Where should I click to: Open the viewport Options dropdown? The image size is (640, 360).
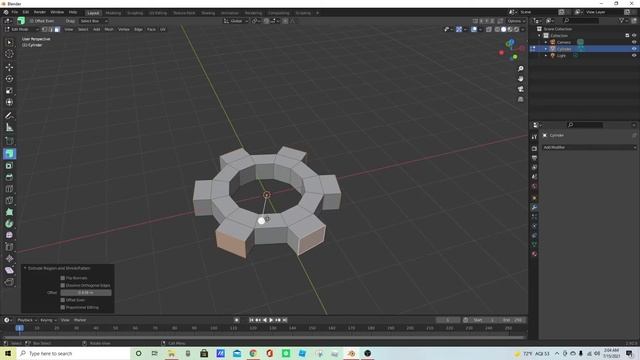click(x=516, y=21)
